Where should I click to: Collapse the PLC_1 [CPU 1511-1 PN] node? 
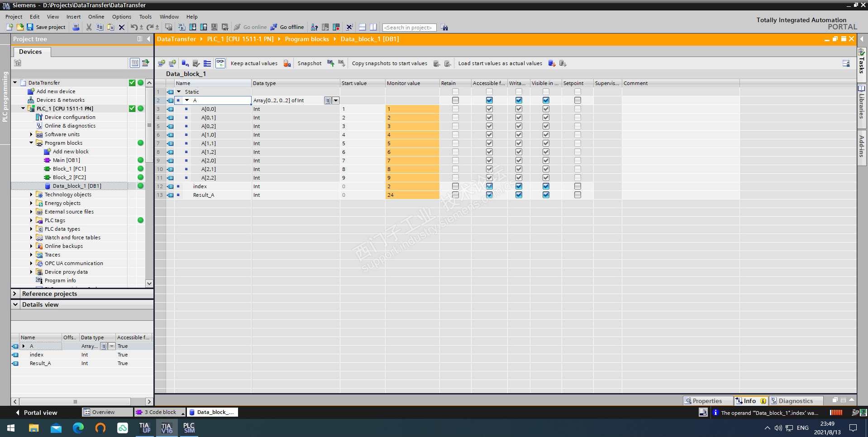coord(23,109)
